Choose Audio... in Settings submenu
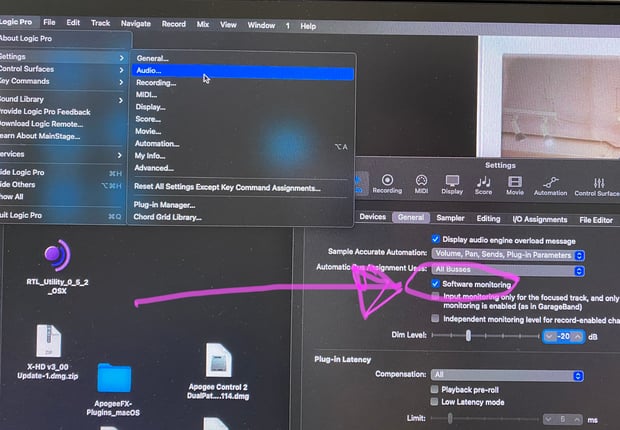Screen dimensions: 620x430 click(243, 71)
